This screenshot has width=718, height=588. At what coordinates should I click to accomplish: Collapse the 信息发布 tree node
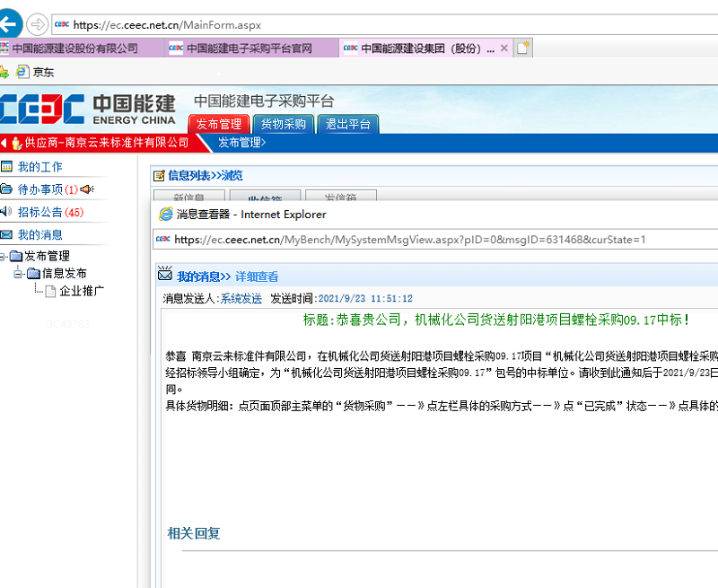click(17, 273)
